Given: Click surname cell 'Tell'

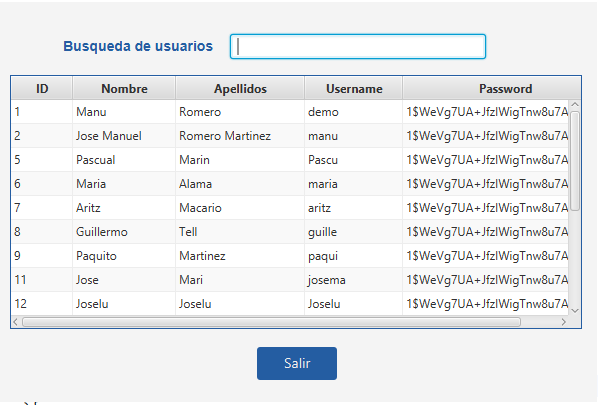Looking at the screenshot, I should point(240,232).
